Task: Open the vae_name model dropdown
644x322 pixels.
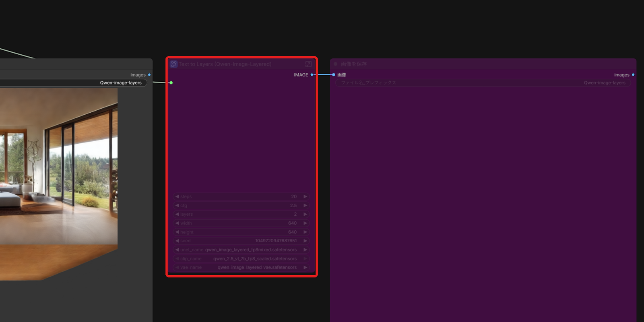Action: coord(242,267)
